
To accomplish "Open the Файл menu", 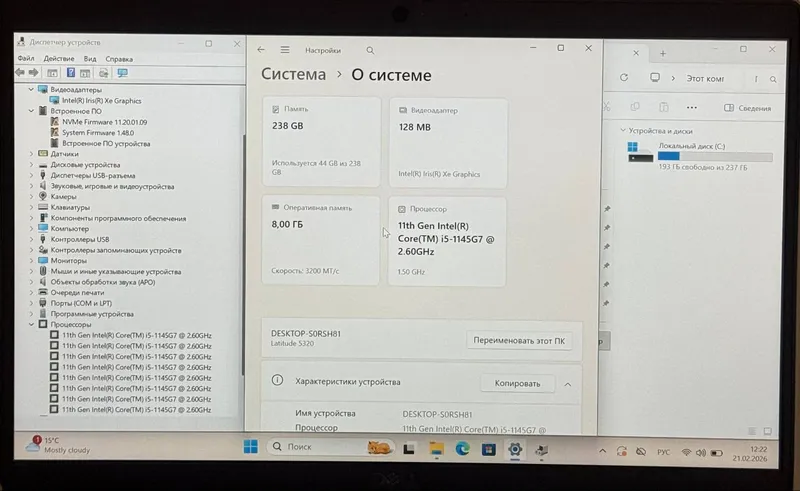I will pos(26,58).
